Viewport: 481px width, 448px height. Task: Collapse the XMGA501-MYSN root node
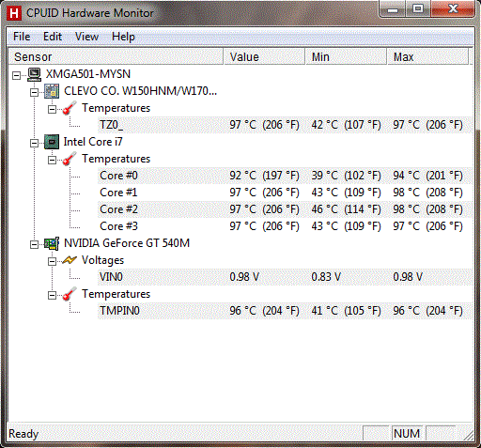click(16, 75)
